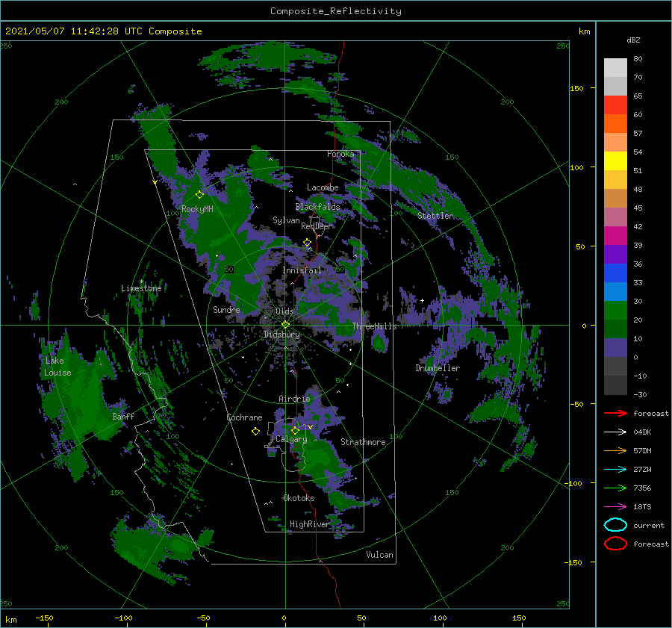The height and width of the screenshot is (628, 672).
Task: Click the Okotoks label
Action: pos(299,498)
